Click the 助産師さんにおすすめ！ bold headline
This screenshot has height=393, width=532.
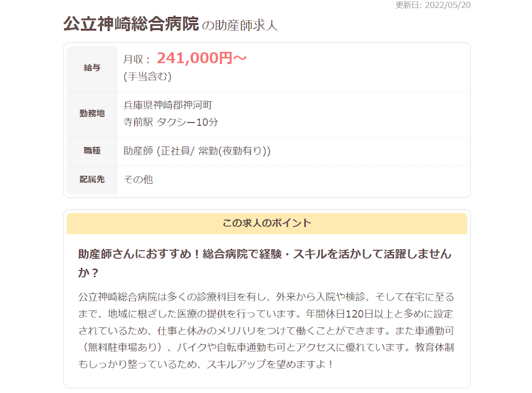264,254
